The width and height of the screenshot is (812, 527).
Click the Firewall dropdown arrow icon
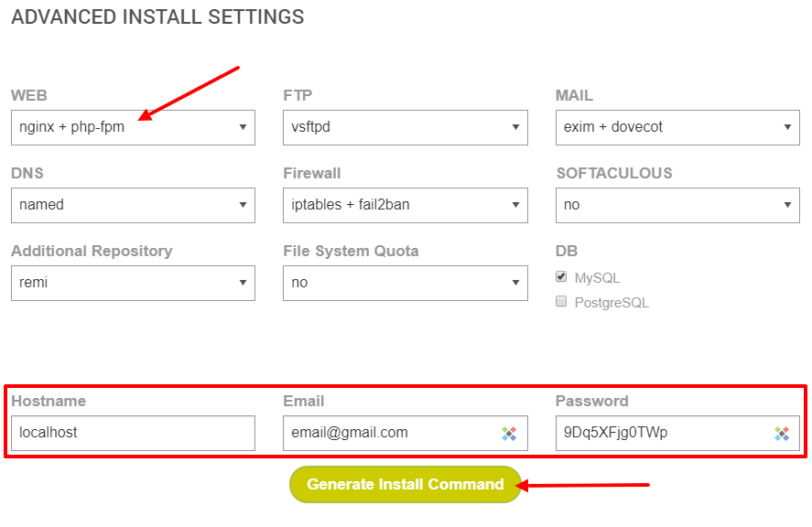[x=515, y=205]
